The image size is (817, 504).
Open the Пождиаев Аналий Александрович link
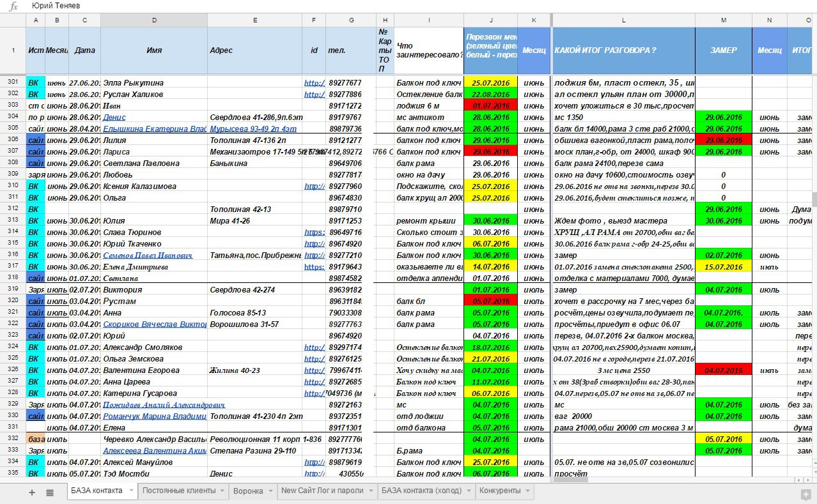pos(164,405)
